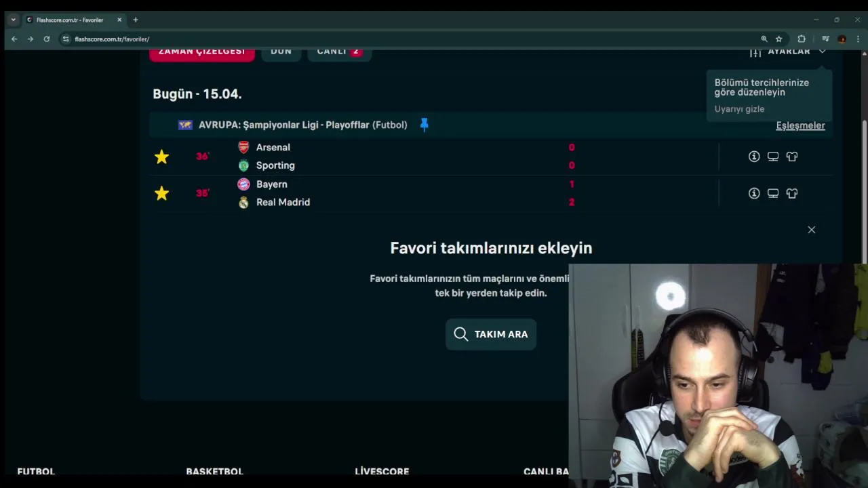The height and width of the screenshot is (488, 868).
Task: Reload the Flashscore page
Action: (47, 39)
